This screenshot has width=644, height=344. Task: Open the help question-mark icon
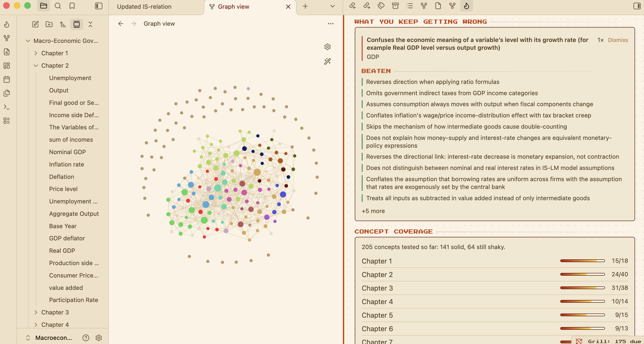86,338
